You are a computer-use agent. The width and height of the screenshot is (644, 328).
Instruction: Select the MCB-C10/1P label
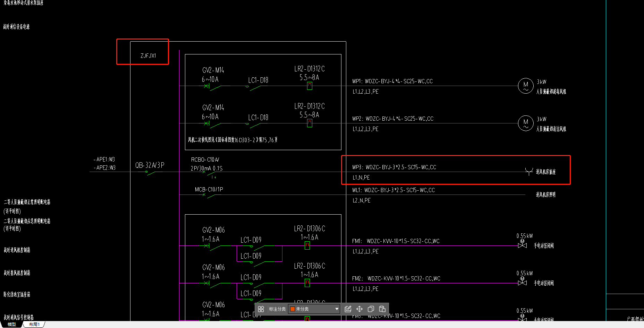pyautogui.click(x=209, y=189)
